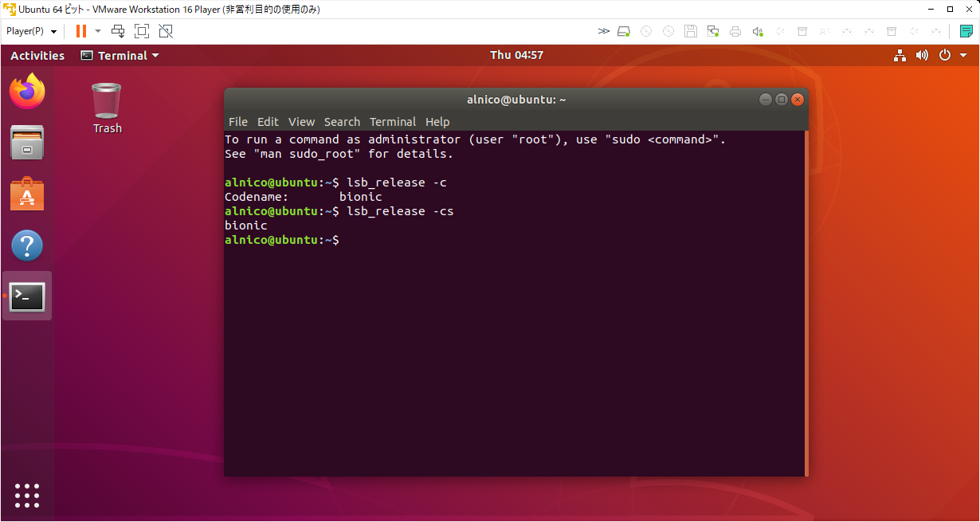980x522 pixels.
Task: Open Ubuntu Software from the dock
Action: 27,194
